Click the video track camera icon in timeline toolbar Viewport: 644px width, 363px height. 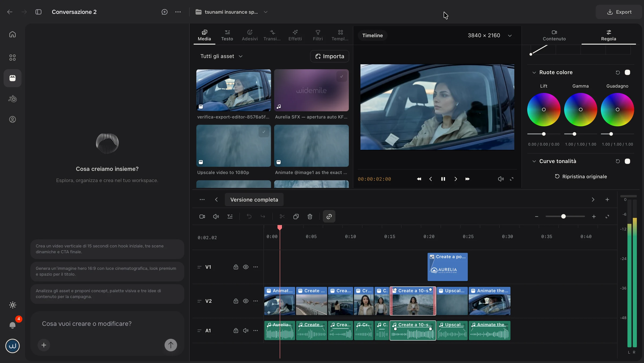click(x=202, y=217)
